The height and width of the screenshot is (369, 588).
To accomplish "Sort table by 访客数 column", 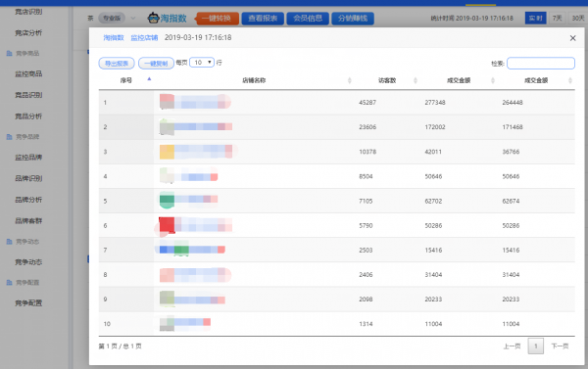I will [416, 80].
